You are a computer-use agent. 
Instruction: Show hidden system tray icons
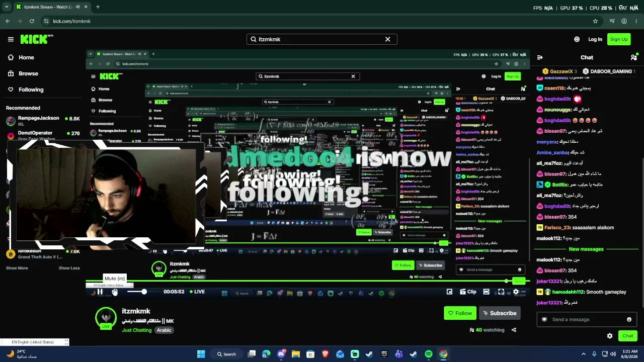pos(584,354)
